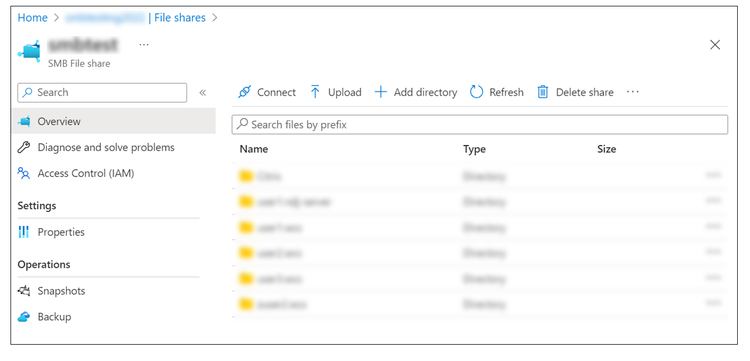This screenshot has width=750, height=361.
Task: Open the toolbar overflow ellipsis after Delete share
Action: coord(632,92)
